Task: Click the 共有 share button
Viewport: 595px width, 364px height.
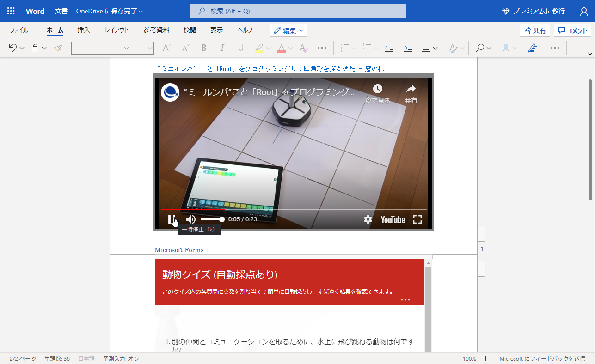Action: point(535,30)
